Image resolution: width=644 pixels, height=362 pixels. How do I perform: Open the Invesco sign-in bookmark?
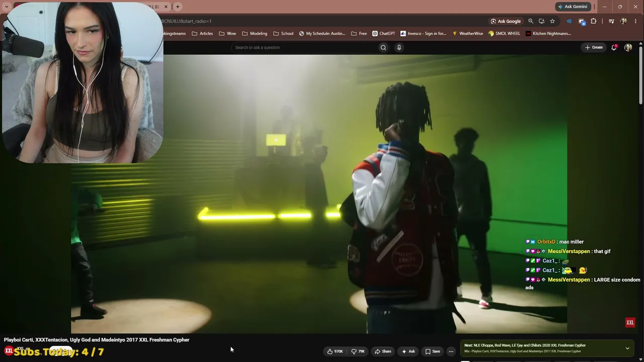pos(423,34)
